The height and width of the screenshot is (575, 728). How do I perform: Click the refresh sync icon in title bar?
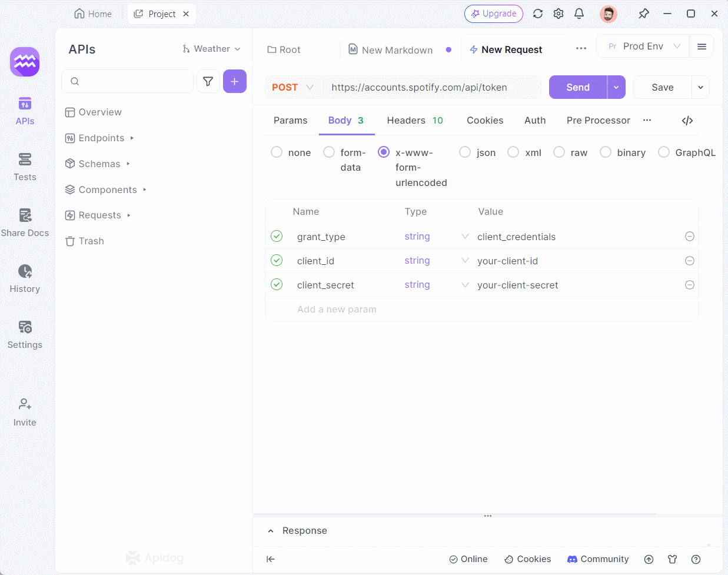click(x=538, y=14)
